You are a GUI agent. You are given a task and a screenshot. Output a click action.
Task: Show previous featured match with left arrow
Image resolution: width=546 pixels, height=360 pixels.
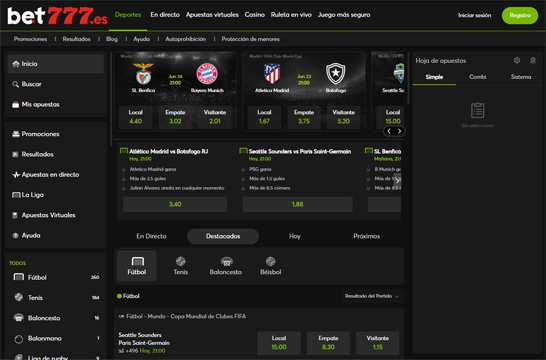(x=389, y=131)
